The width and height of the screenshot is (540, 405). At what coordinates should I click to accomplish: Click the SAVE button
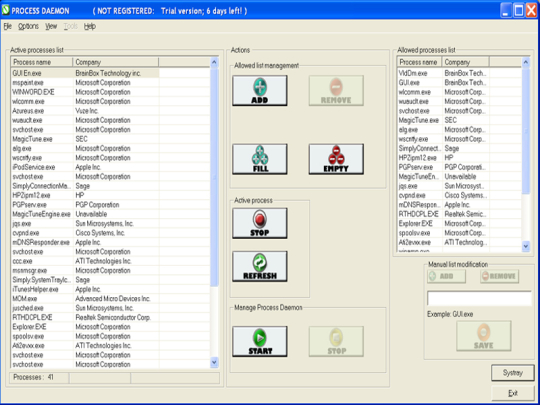click(x=484, y=336)
